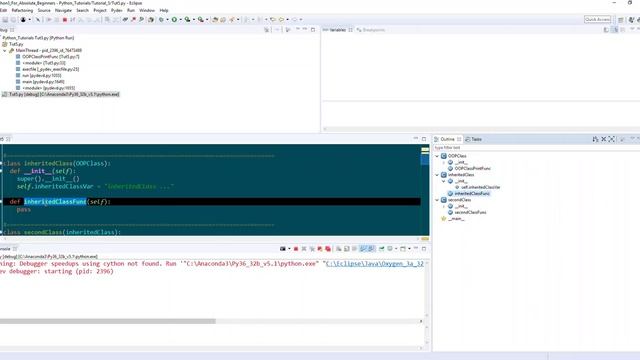Select stack frame OOPClassPrintFunc [Tut5.py:7]
This screenshot has height=360, width=640.
pos(48,57)
